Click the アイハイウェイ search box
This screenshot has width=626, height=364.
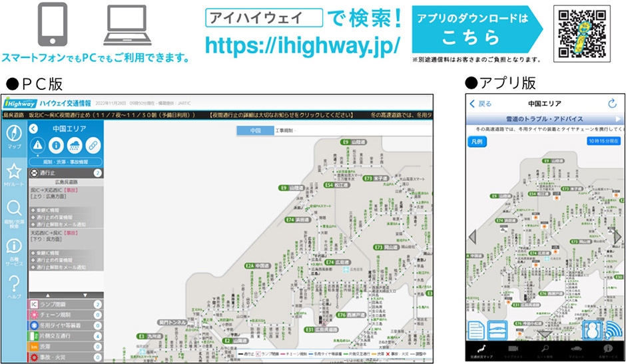point(264,18)
